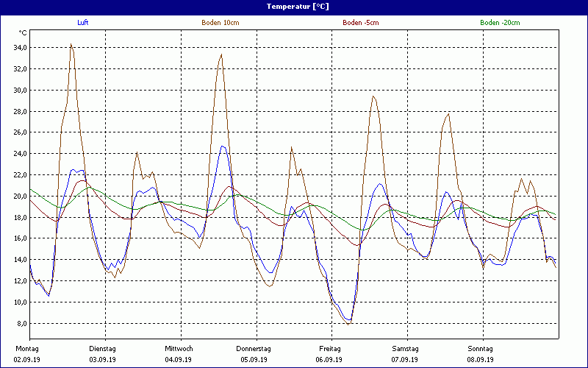
Task: Click the 22,0 y-axis value
Action: [21, 175]
